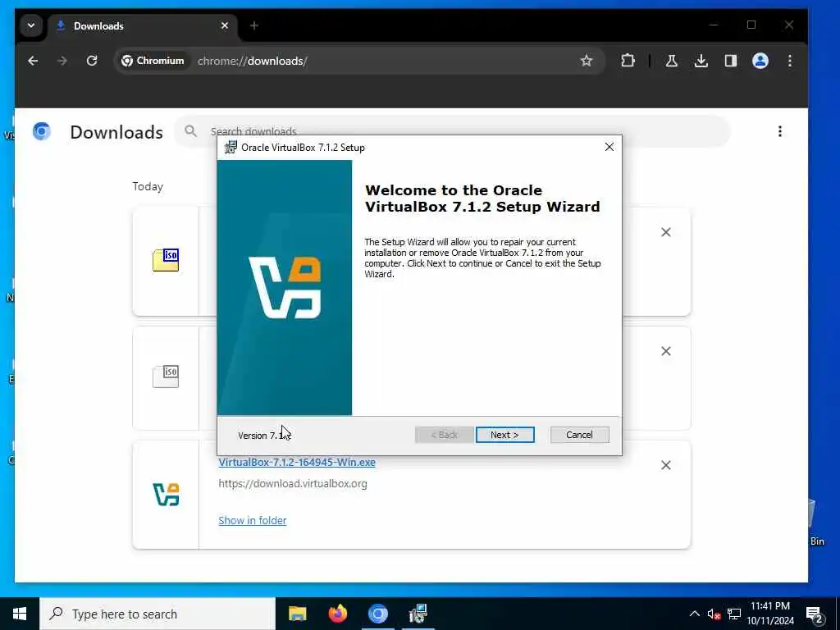Select the Downloads browser tab

click(142, 25)
